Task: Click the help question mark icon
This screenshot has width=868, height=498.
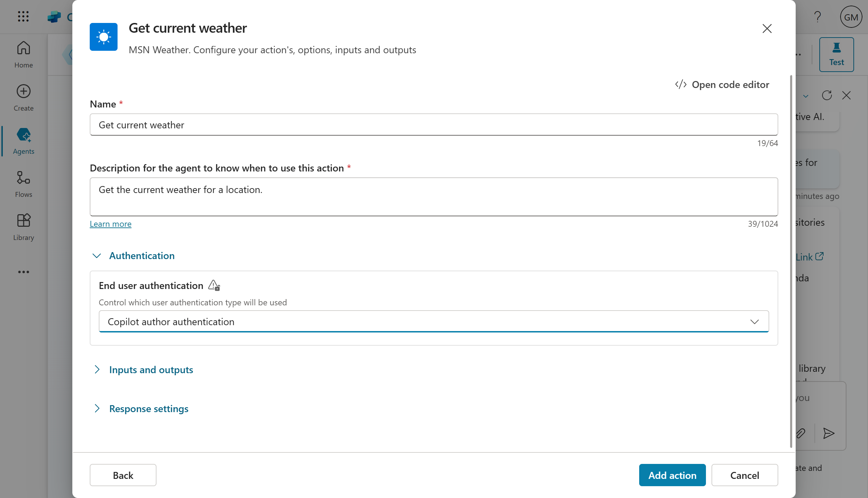Action: (817, 17)
